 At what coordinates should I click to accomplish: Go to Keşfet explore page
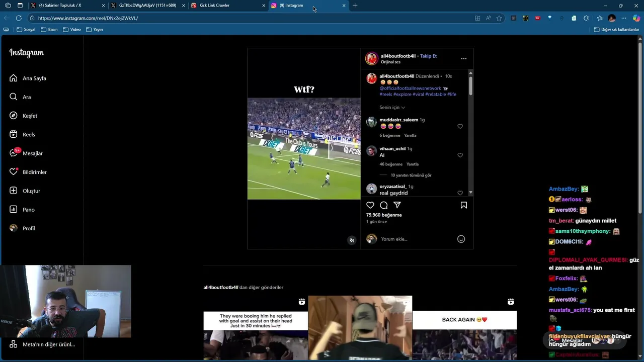pyautogui.click(x=23, y=116)
